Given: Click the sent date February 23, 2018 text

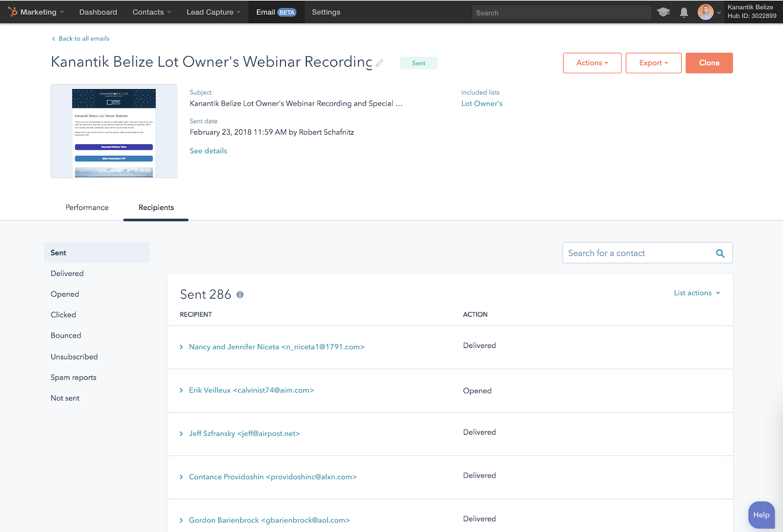Looking at the screenshot, I should [272, 132].
